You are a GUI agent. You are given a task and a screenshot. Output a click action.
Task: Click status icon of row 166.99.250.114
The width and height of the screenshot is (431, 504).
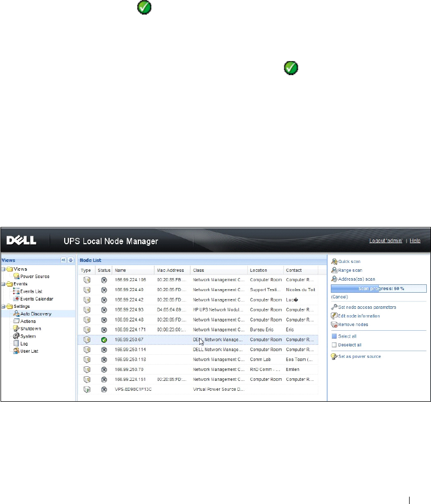pyautogui.click(x=104, y=350)
